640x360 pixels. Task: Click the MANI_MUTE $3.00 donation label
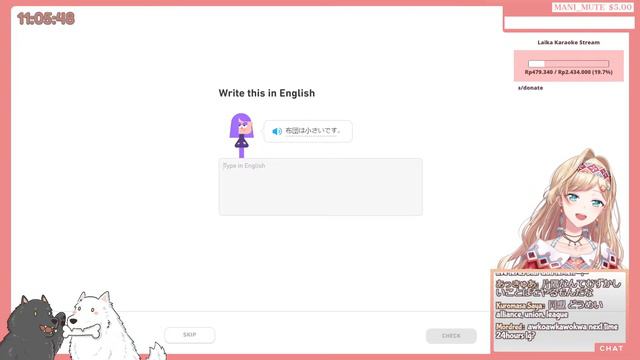[593, 7]
